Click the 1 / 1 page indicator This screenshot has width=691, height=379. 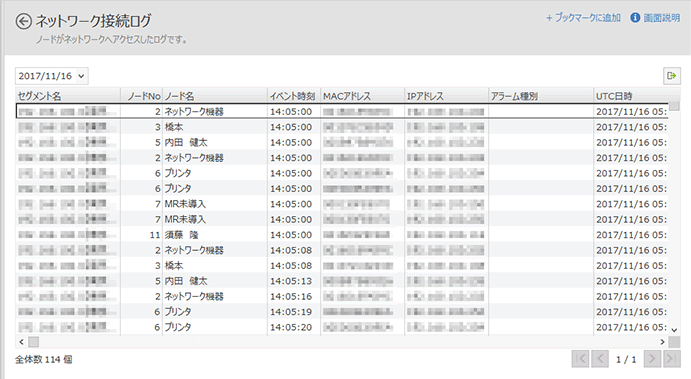626,360
